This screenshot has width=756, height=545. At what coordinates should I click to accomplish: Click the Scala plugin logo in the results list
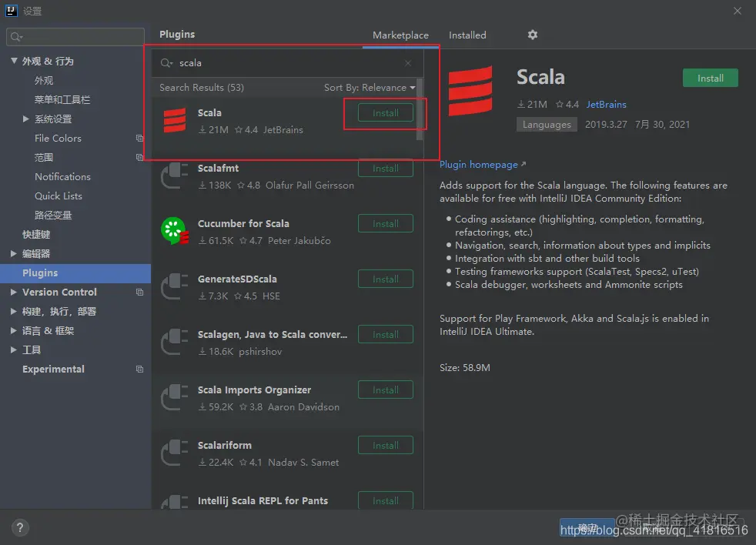(x=175, y=121)
